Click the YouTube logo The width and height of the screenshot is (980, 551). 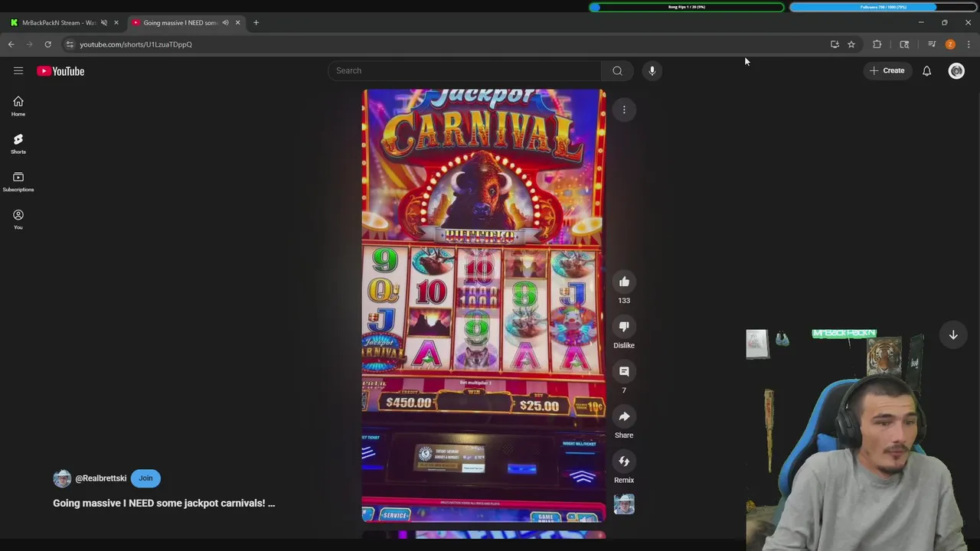tap(60, 71)
